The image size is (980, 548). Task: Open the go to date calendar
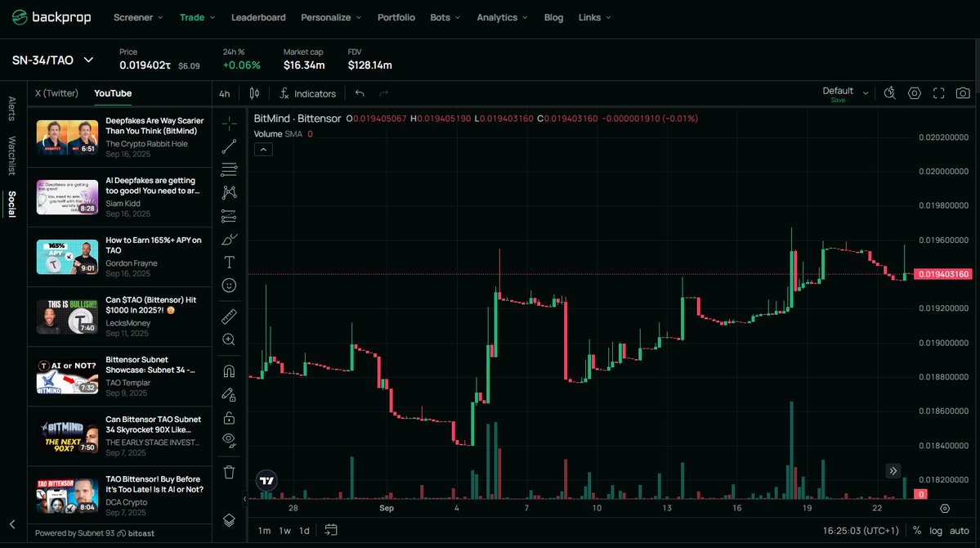pos(331,530)
